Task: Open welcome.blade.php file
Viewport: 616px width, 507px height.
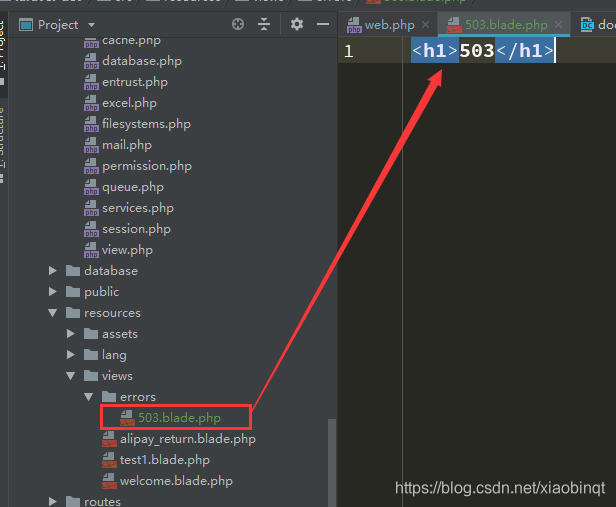Action: click(176, 481)
